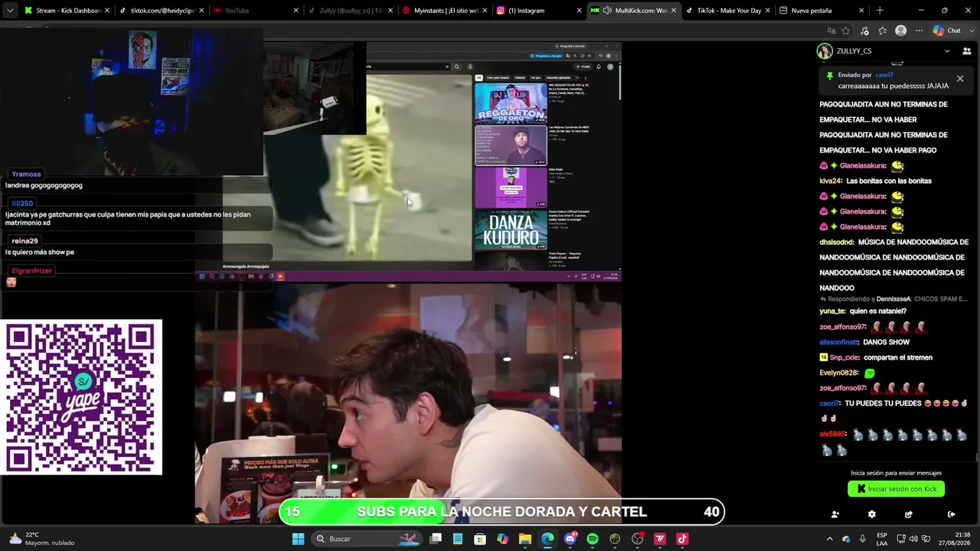Screen dimensions: 980x551
Task: Close the Instagram tab
Action: point(578,11)
